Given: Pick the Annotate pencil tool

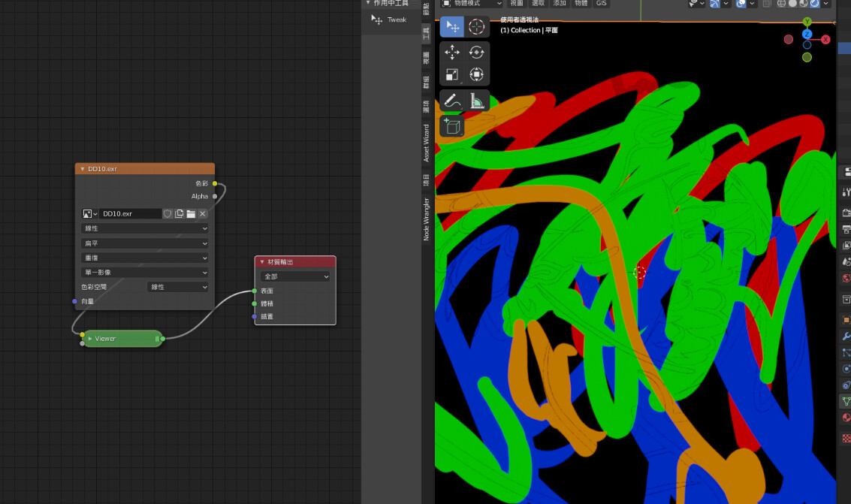Looking at the screenshot, I should (452, 100).
